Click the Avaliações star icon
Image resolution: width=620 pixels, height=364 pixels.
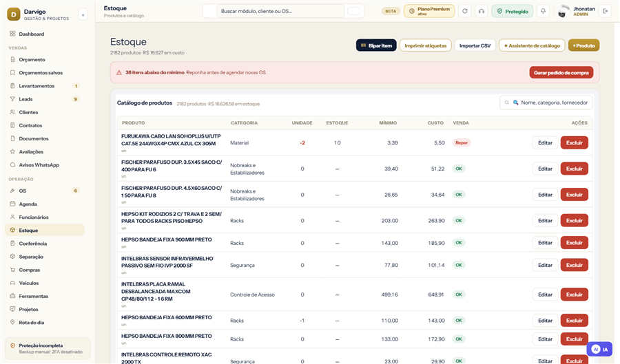coord(12,151)
